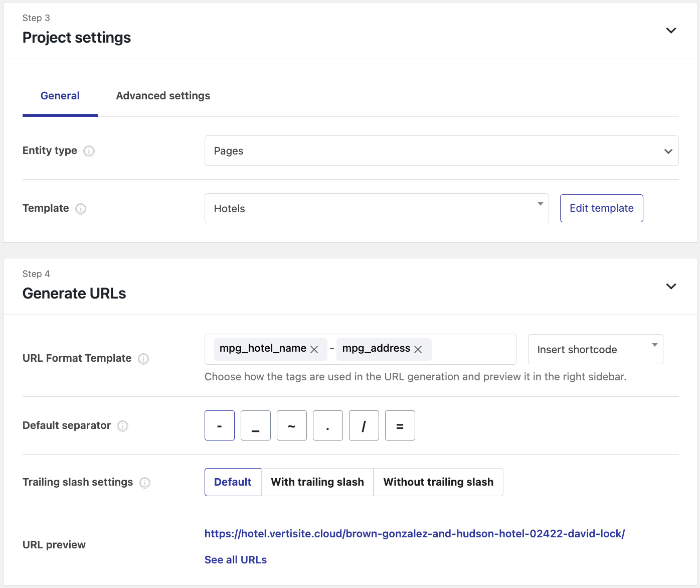Open the Entity type dropdown
The height and width of the screenshot is (588, 700).
[x=441, y=151]
